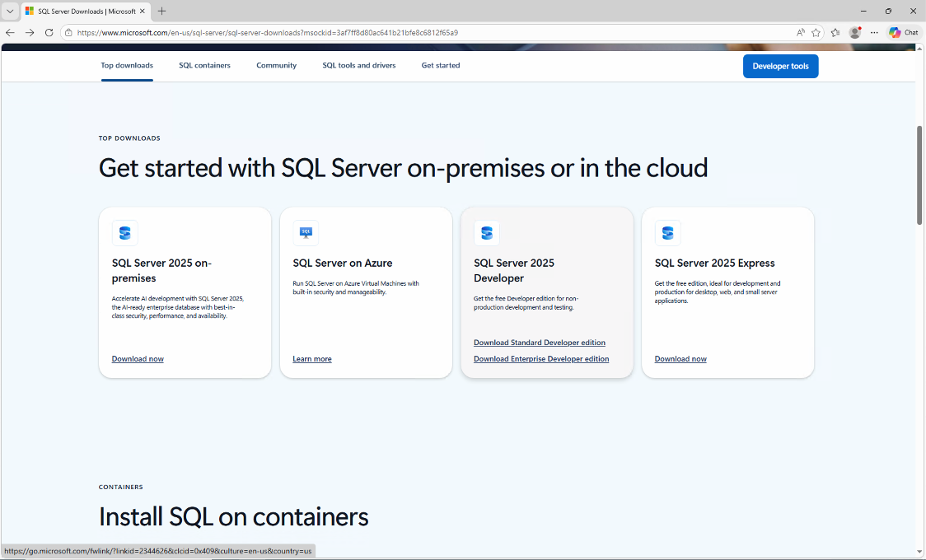Click the SQL Server 2025 Developer card icon
Image resolution: width=926 pixels, height=560 pixels.
coord(487,233)
